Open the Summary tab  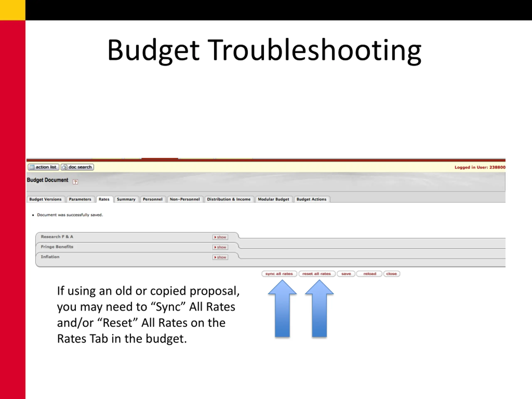click(x=126, y=199)
